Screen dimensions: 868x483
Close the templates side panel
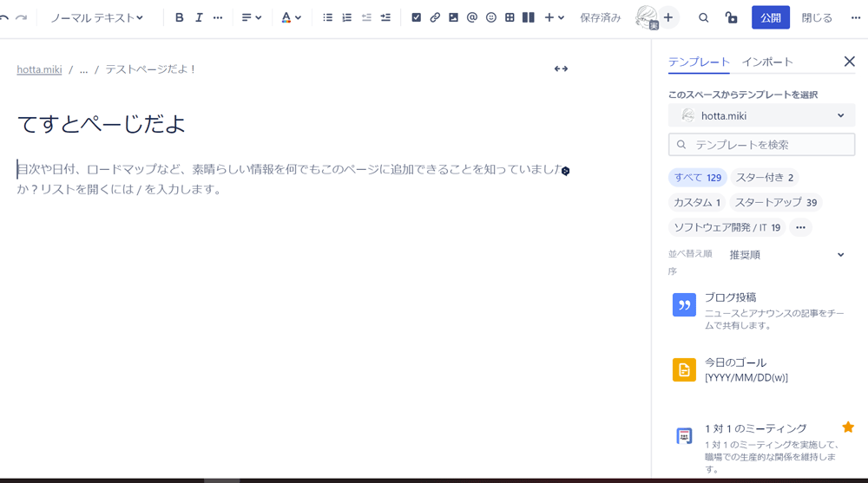(x=849, y=62)
